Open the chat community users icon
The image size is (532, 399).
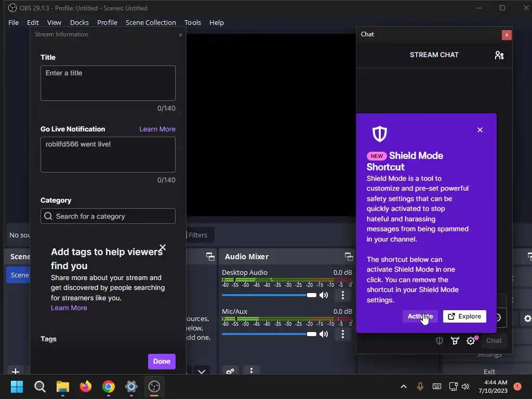499,55
